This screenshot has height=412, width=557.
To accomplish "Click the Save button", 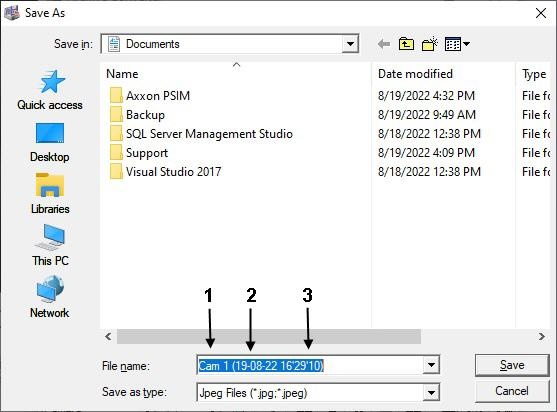I will click(x=512, y=365).
